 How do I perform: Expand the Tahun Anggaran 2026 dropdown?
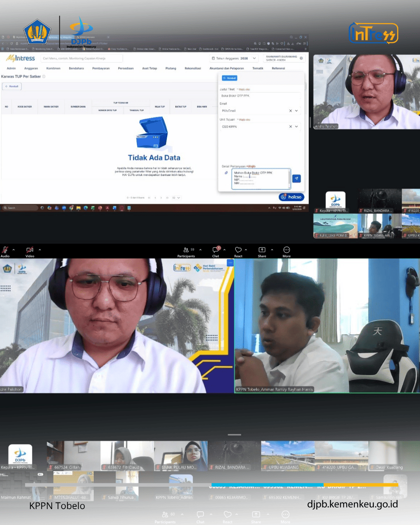point(254,58)
